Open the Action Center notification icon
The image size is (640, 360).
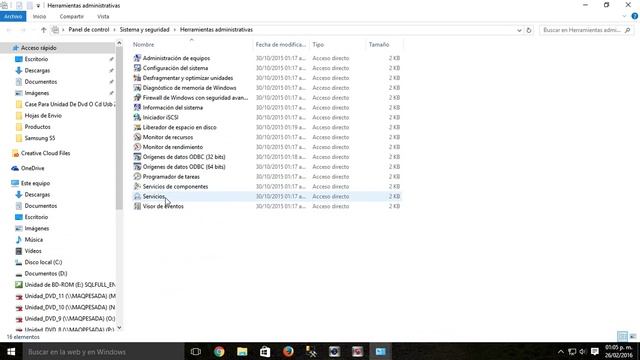pyautogui.click(x=595, y=351)
